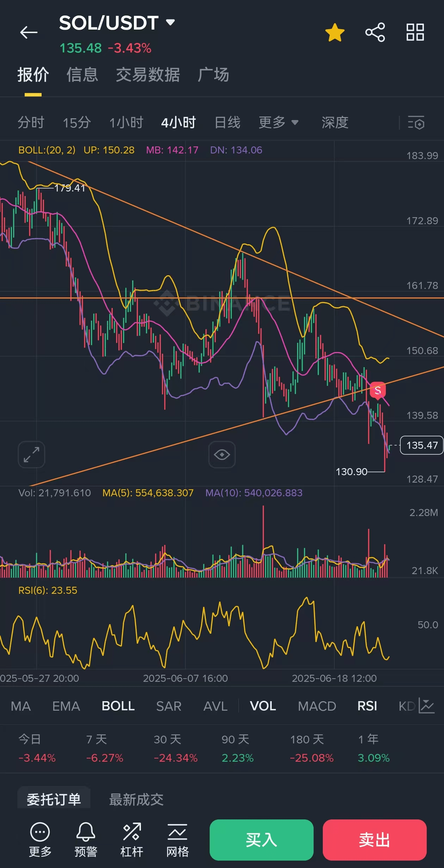Viewport: 444px width, 868px height.
Task: Tap the MB: 142.17 band value
Action: tap(172, 150)
